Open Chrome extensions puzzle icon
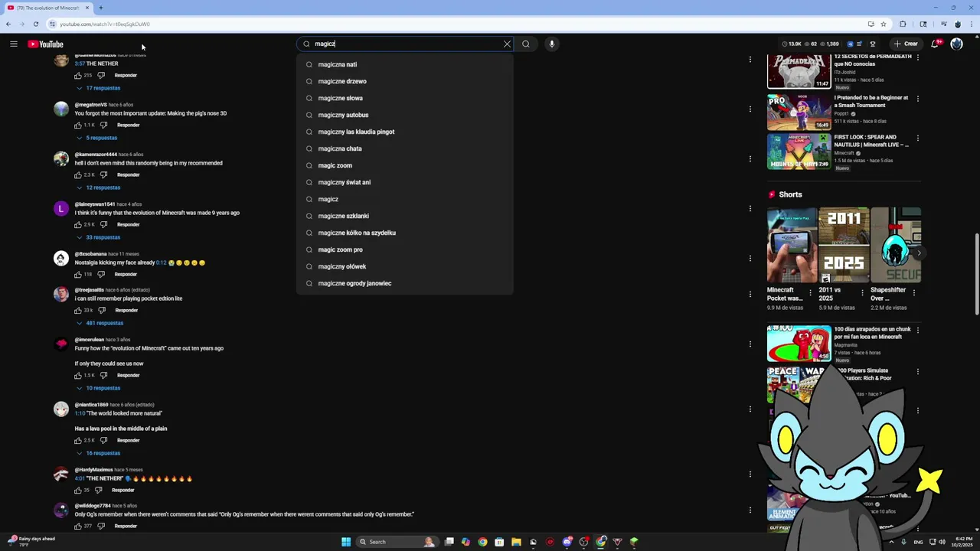 (903, 24)
